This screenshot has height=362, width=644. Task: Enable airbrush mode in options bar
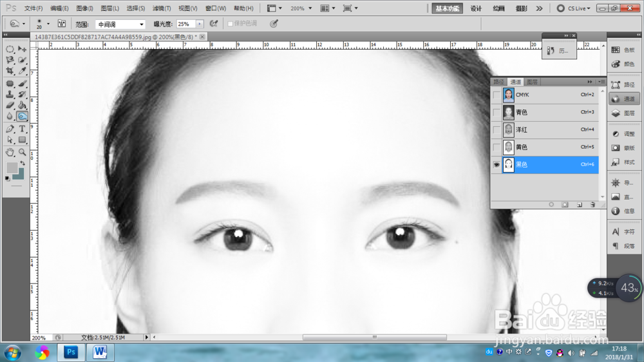[x=214, y=24]
